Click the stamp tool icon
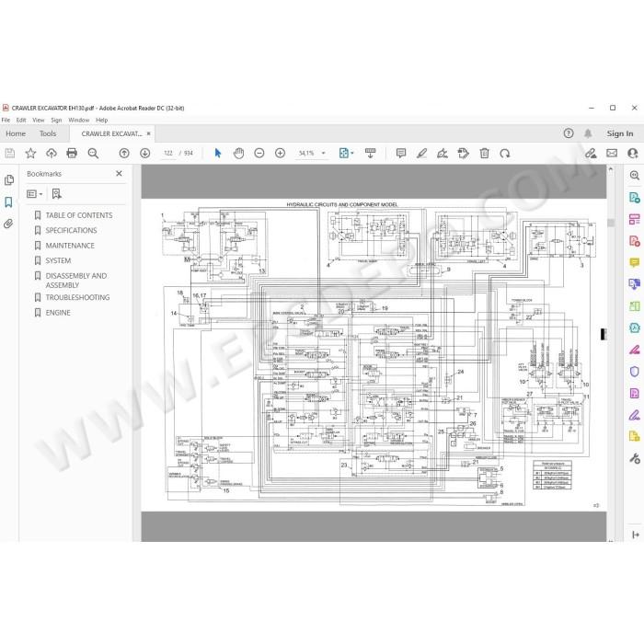This screenshot has height=644, width=644. (464, 154)
